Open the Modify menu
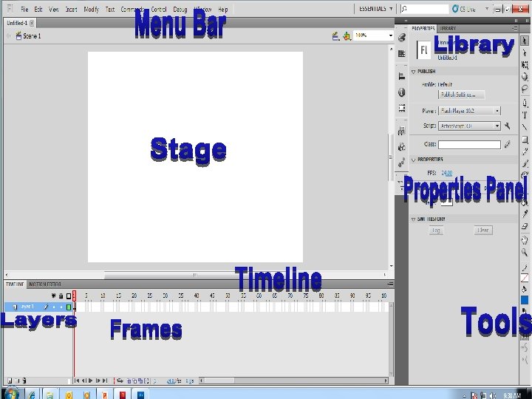The image size is (532, 399). 92,10
